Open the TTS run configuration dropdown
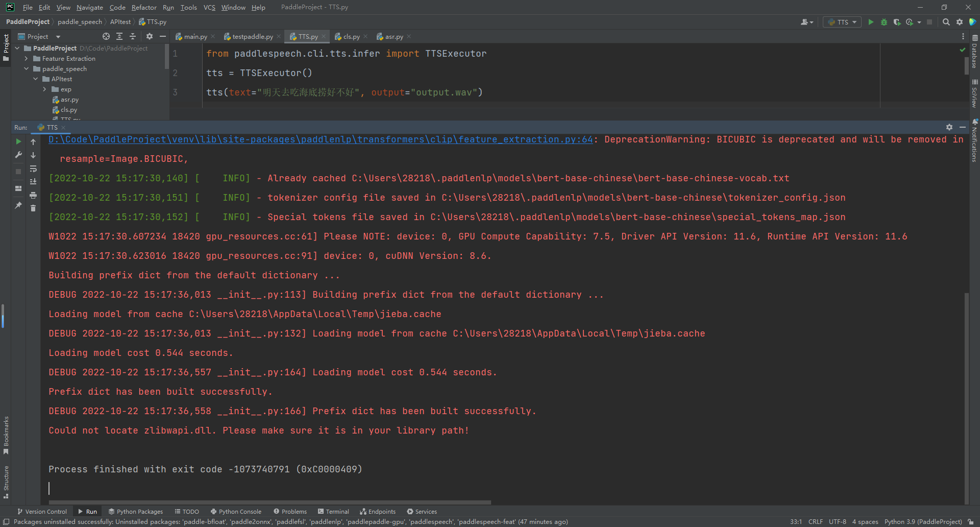The image size is (980, 527). point(842,22)
